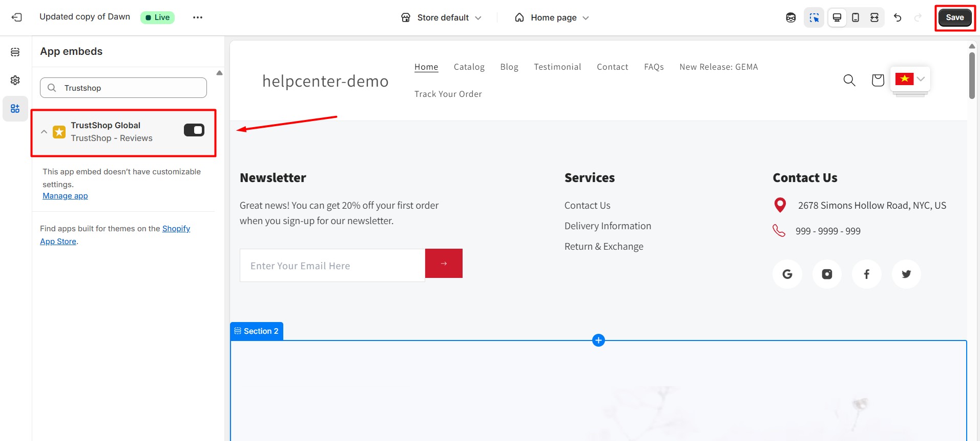
Task: Click the exit editor icon
Action: pos(17,17)
